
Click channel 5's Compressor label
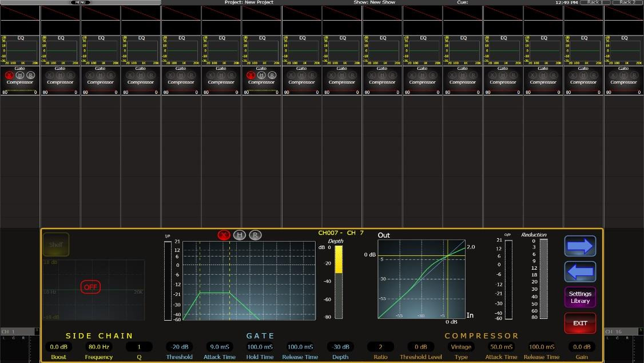[181, 82]
